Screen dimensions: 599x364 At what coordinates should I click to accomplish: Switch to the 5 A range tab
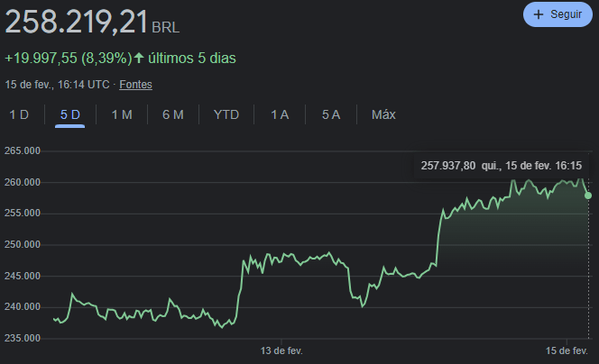click(331, 114)
